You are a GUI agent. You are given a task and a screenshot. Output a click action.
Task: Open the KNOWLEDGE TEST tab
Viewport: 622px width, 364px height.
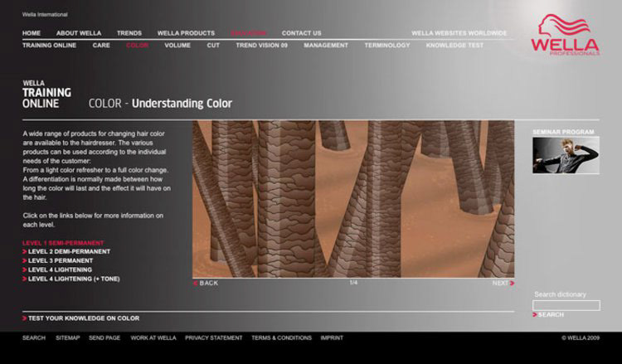pos(454,46)
